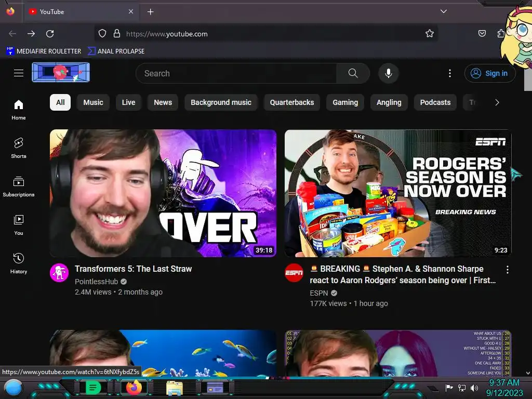
Task: Open the Start orb on taskbar
Action: (x=14, y=388)
